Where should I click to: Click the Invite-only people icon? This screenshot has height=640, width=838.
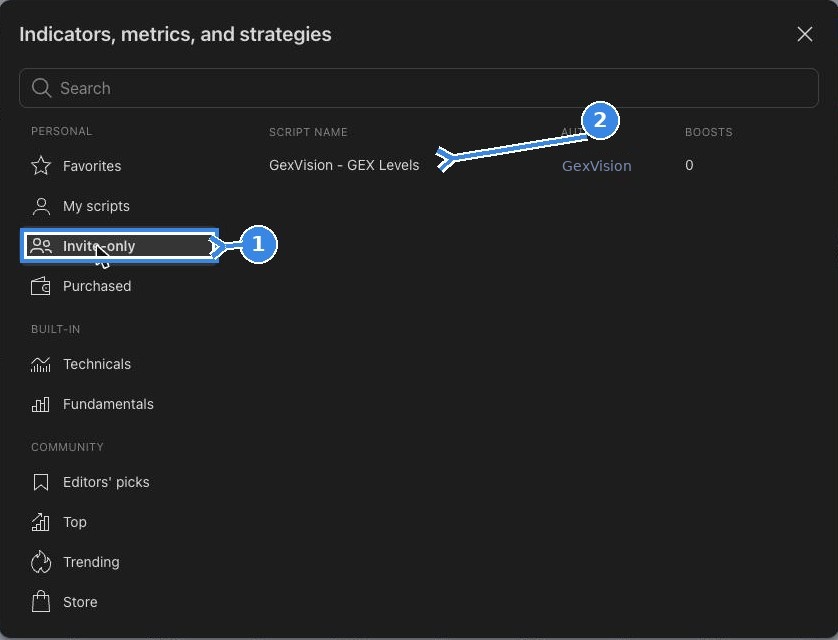(x=41, y=246)
